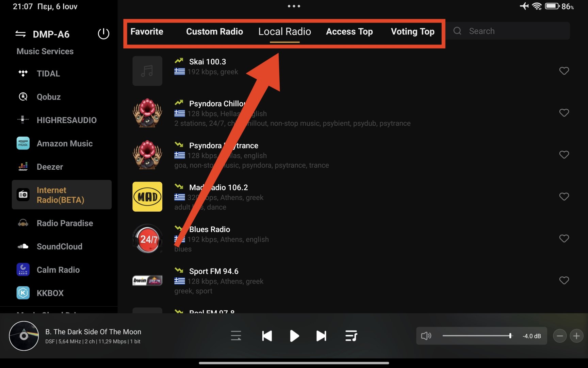Select the Local Radio tab
Image resolution: width=588 pixels, height=368 pixels.
[284, 31]
